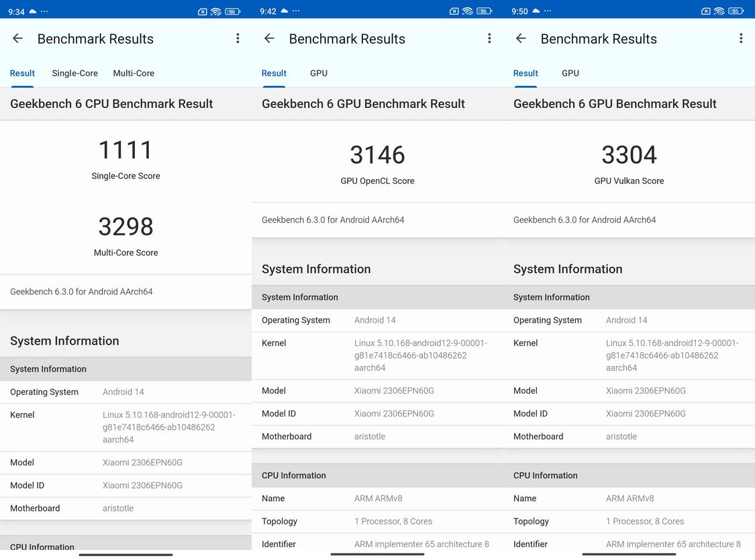This screenshot has height=560, width=755.
Task: Tap Model ID row on OpenCL screen
Action: tap(377, 414)
